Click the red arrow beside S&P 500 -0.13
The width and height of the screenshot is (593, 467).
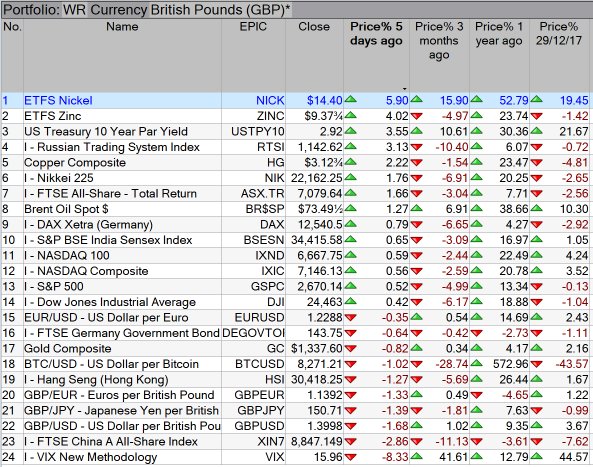coord(536,286)
